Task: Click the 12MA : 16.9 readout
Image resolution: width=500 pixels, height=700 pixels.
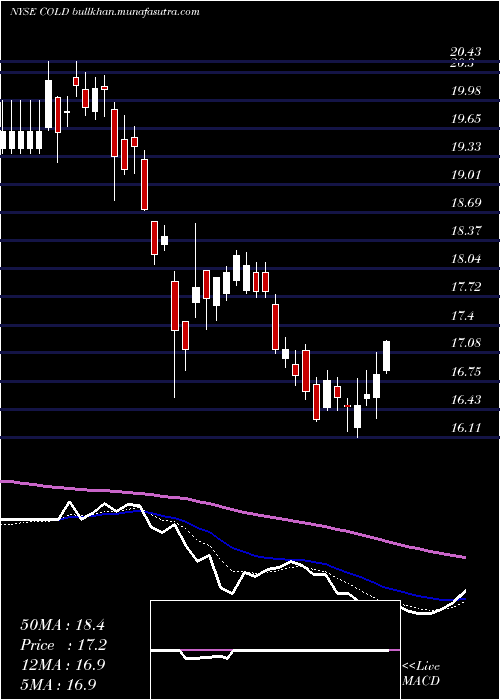Action: 62,665
